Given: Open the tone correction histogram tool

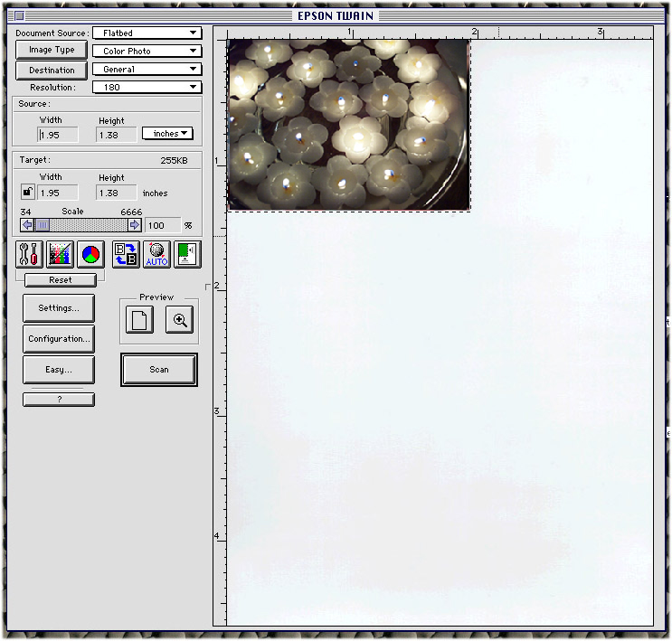Looking at the screenshot, I should pyautogui.click(x=60, y=255).
